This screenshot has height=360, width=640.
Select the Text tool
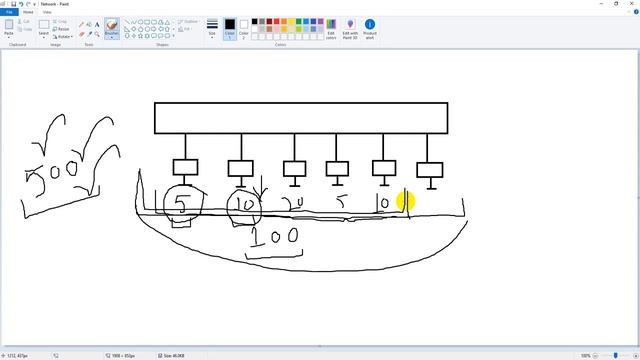click(97, 25)
